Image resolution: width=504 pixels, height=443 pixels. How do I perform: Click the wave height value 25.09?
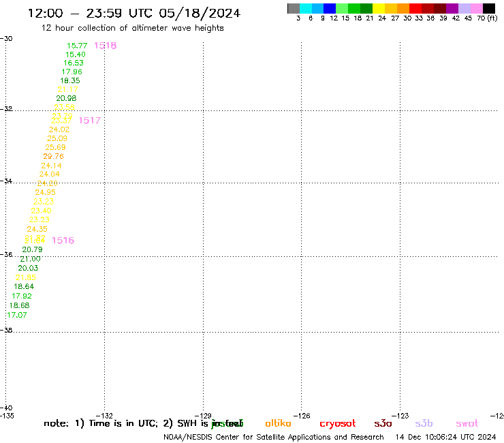pos(57,138)
